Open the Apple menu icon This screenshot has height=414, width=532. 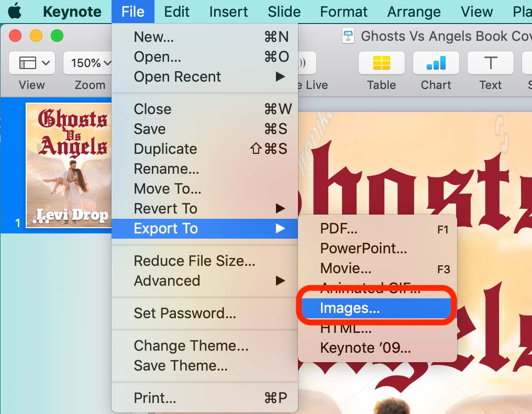point(15,11)
